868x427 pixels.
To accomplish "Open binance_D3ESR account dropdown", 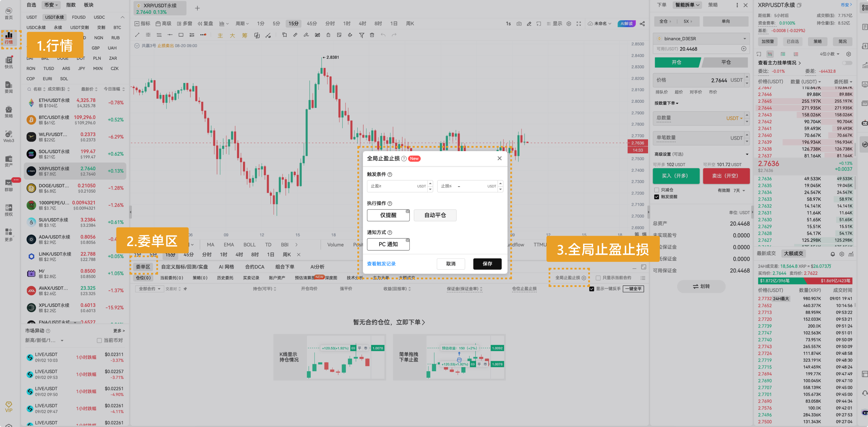I will pos(701,38).
